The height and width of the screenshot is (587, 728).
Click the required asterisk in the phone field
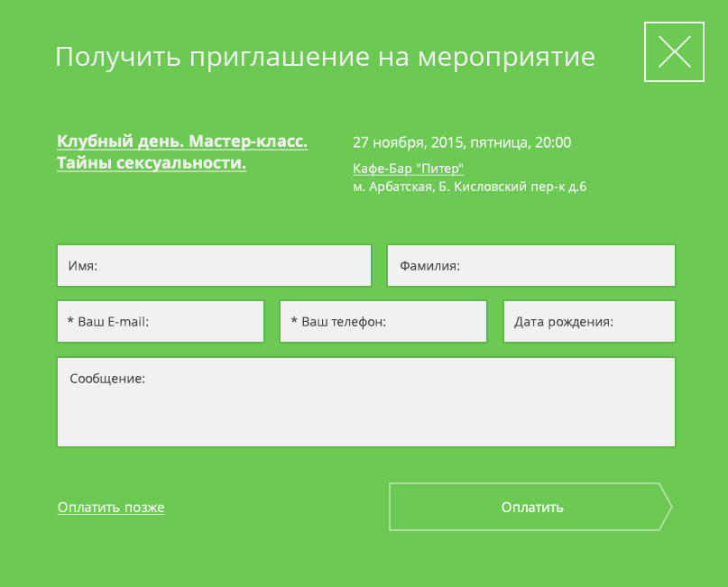294,322
